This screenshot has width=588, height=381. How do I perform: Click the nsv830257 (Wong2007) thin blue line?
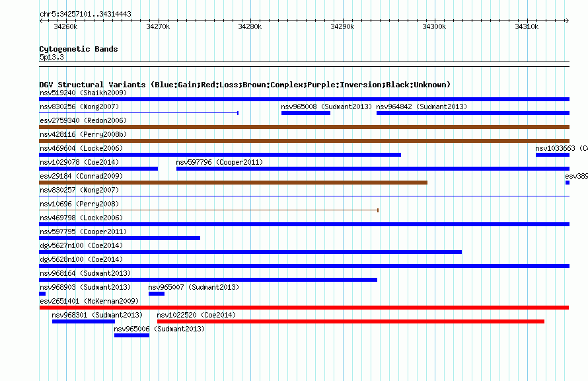tap(304, 196)
